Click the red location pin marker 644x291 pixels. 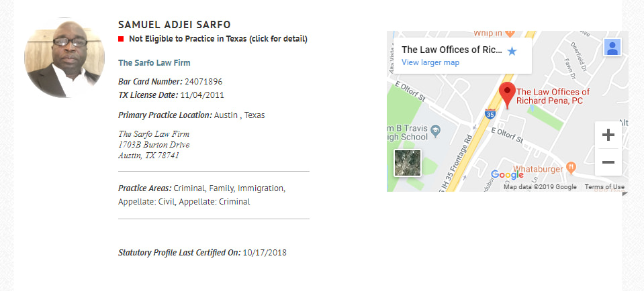507,95
